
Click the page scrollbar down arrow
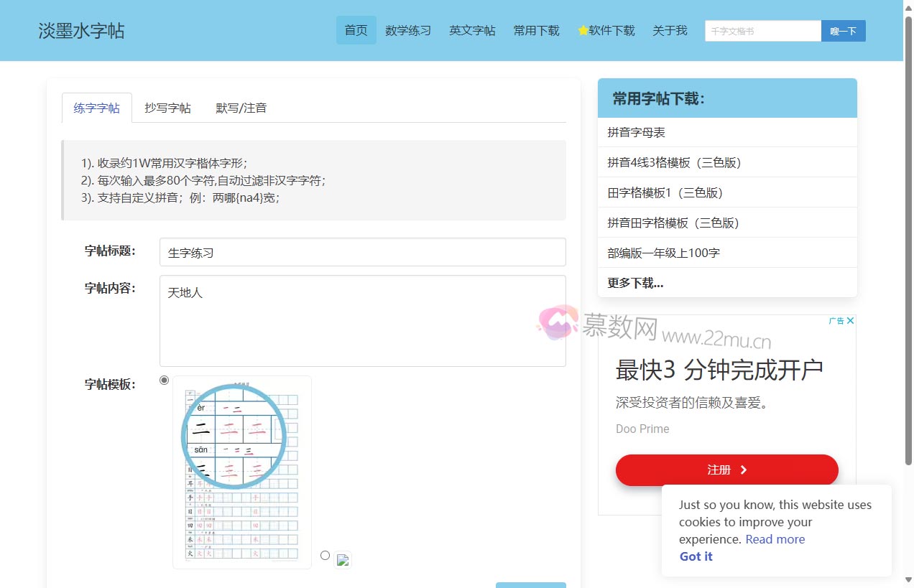click(908, 582)
